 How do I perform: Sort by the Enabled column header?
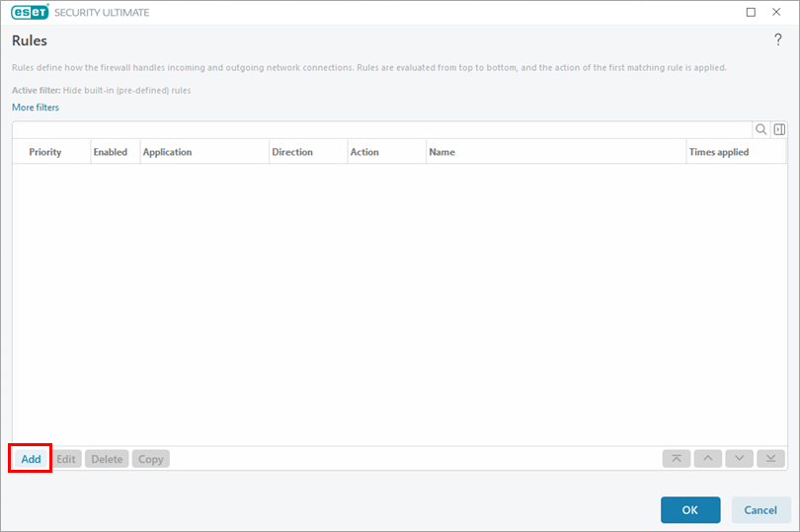(x=110, y=152)
